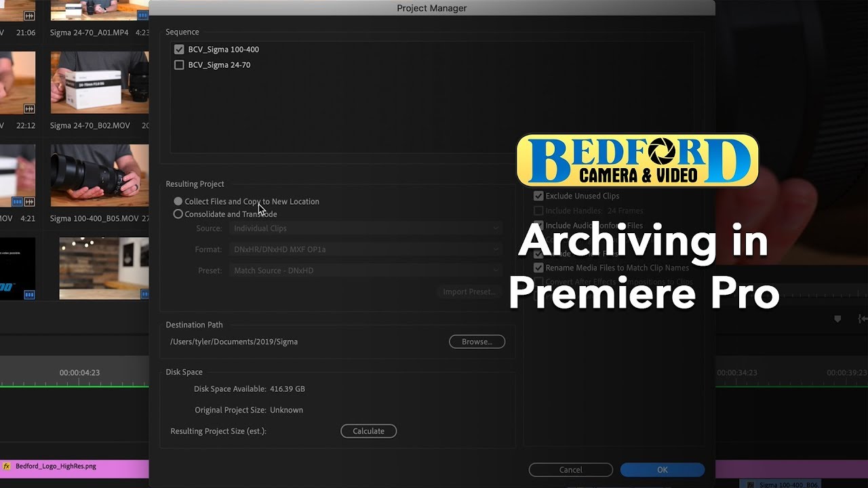Select the Consolidate and Transcode option
The width and height of the screenshot is (868, 488).
(x=178, y=214)
